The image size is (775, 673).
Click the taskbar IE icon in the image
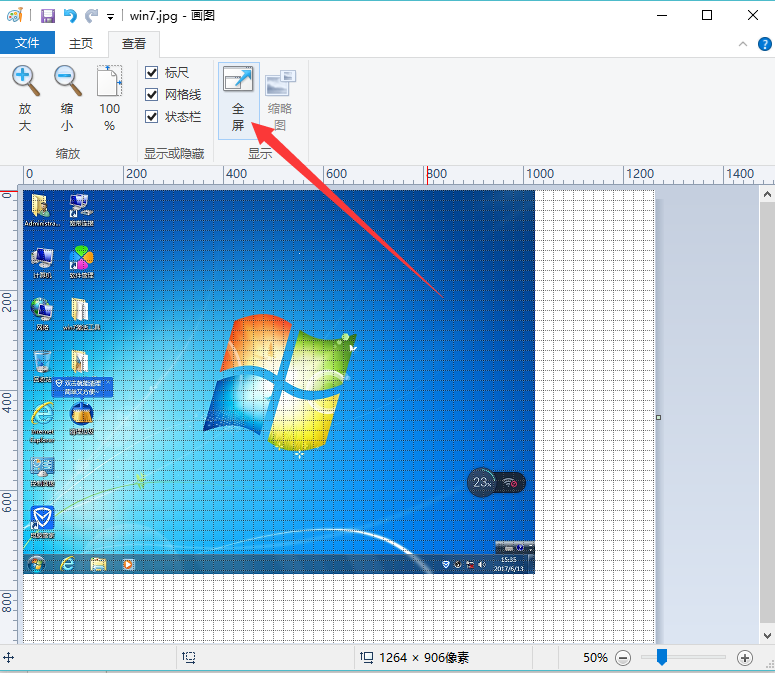(67, 564)
